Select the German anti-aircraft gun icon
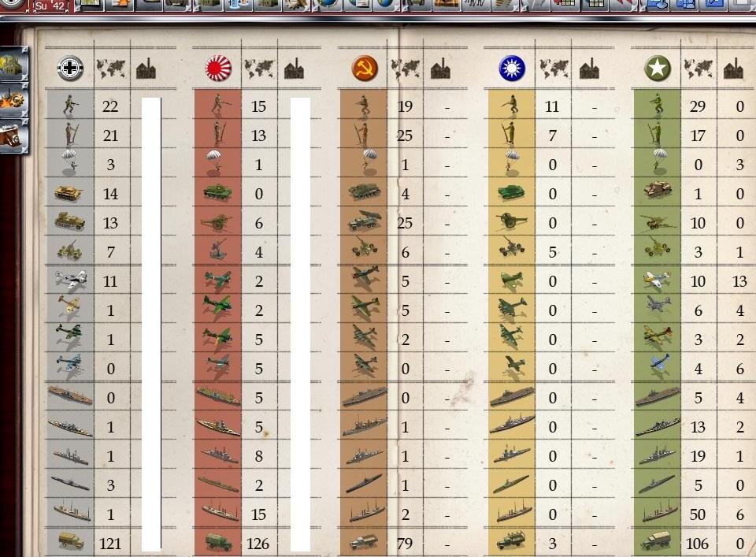756x557 pixels. pos(69,251)
